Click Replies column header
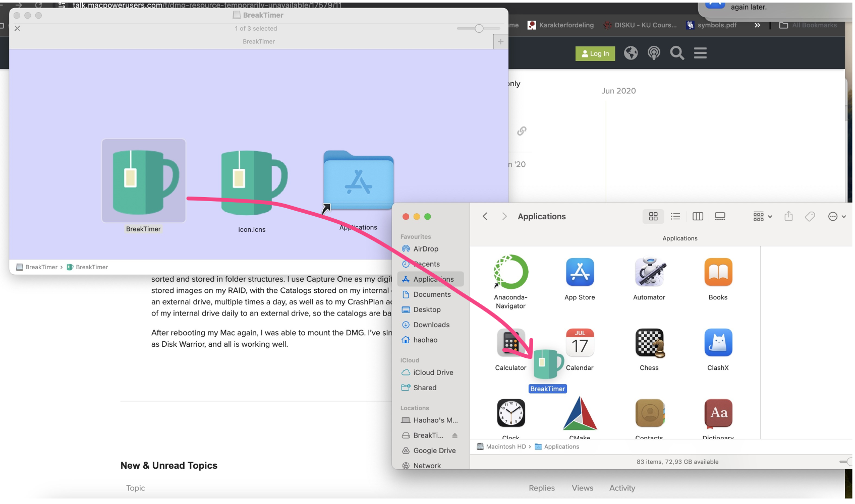Screen dimensions: 855x504 (x=542, y=488)
